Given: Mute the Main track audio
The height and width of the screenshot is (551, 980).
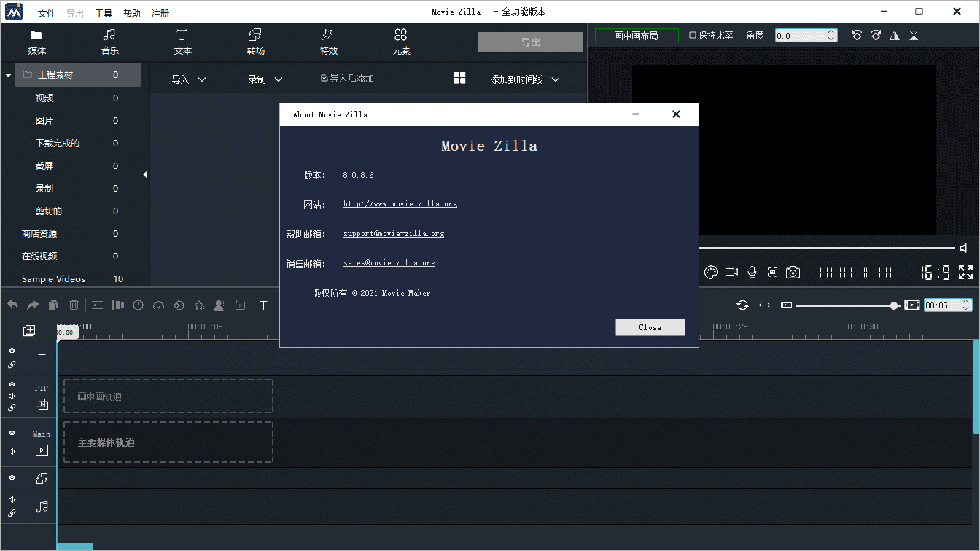Looking at the screenshot, I should pos(12,451).
